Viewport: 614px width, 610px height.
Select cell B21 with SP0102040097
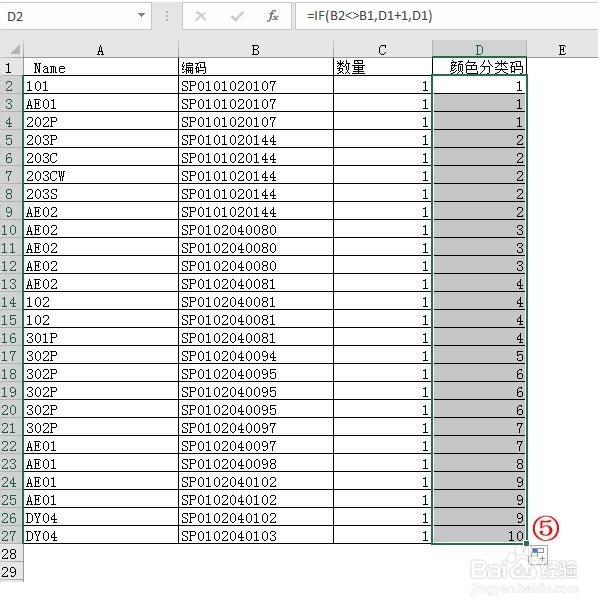[255, 428]
